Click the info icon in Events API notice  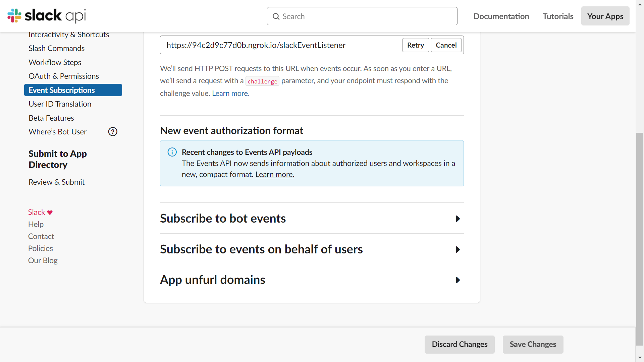click(x=172, y=152)
